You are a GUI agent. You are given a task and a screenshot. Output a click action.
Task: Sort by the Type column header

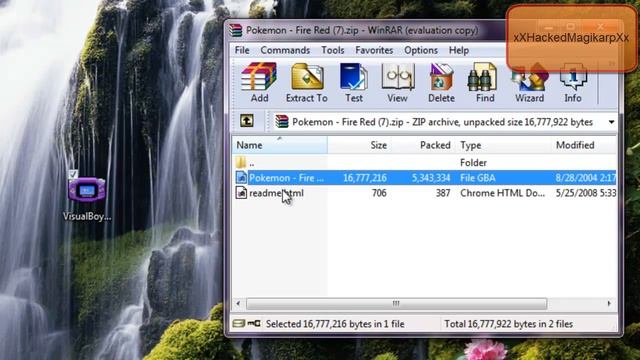[x=504, y=145]
